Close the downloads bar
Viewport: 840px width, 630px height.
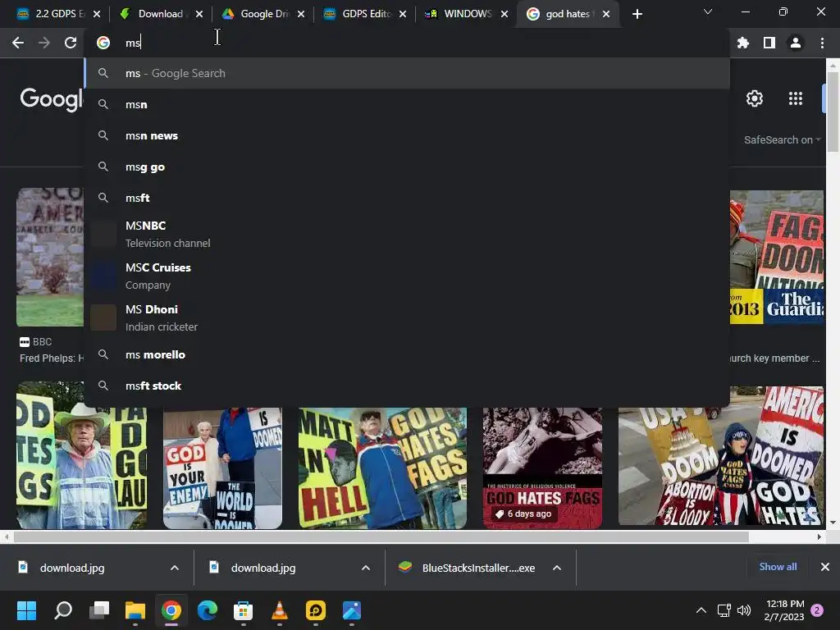point(825,567)
